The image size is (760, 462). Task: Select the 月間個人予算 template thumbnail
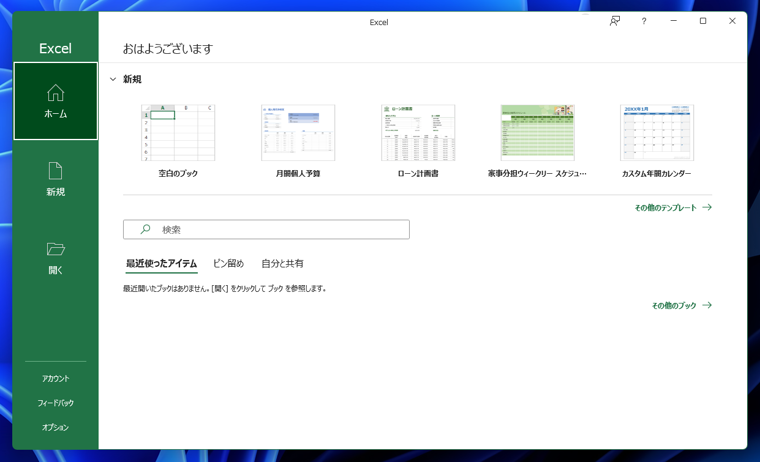pos(298,132)
